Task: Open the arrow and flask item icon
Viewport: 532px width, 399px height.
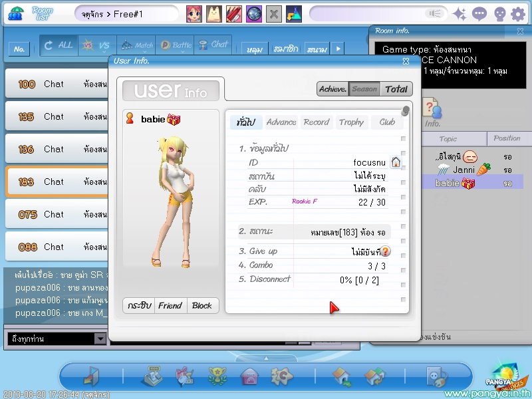Action: click(x=294, y=14)
